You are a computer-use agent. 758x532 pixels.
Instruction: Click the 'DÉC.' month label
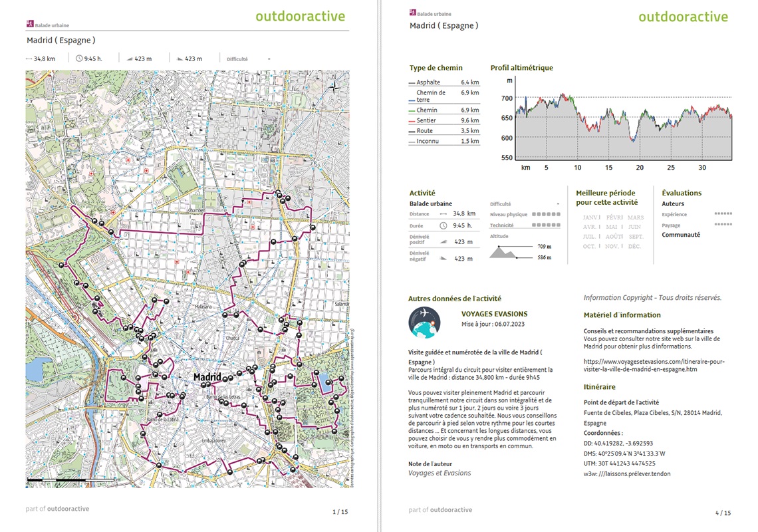[x=634, y=246]
